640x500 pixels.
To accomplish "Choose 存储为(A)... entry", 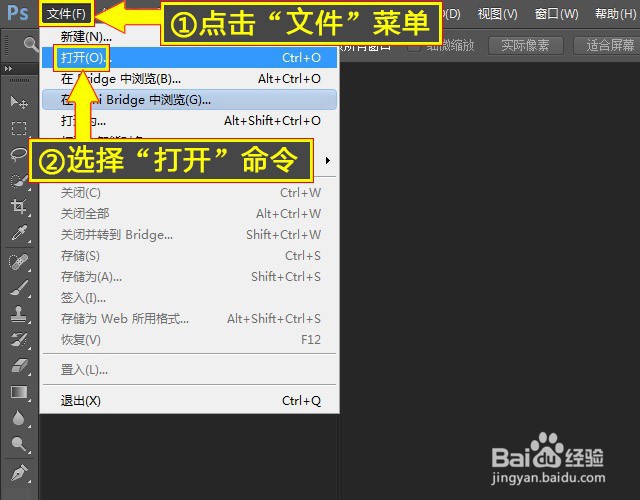I will [x=189, y=277].
